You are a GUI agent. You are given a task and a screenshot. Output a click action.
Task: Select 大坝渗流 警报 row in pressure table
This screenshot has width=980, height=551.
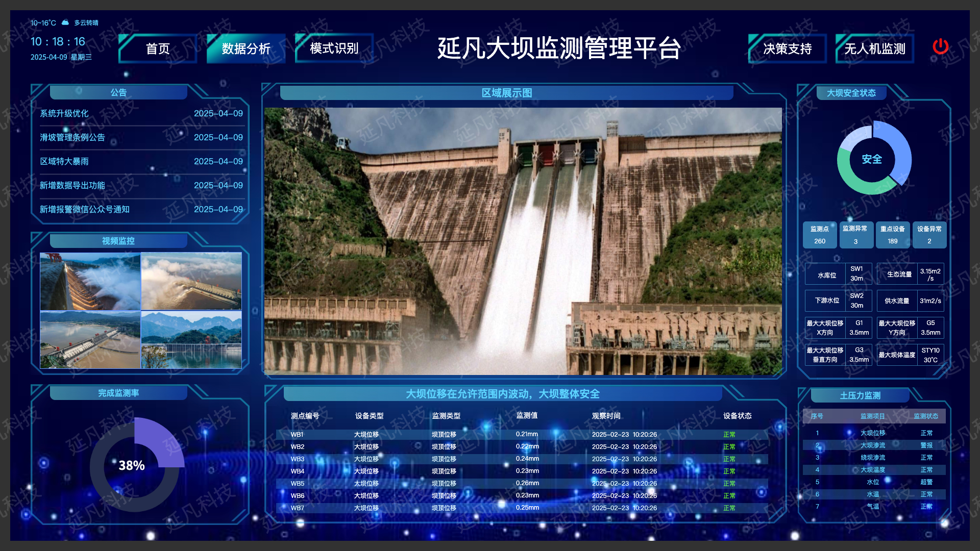click(873, 445)
